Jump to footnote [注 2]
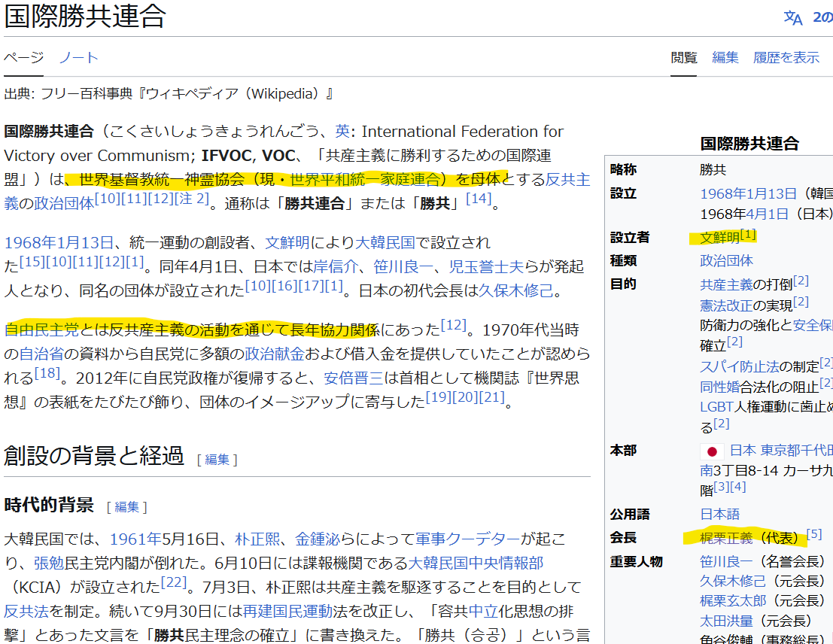 pyautogui.click(x=191, y=199)
